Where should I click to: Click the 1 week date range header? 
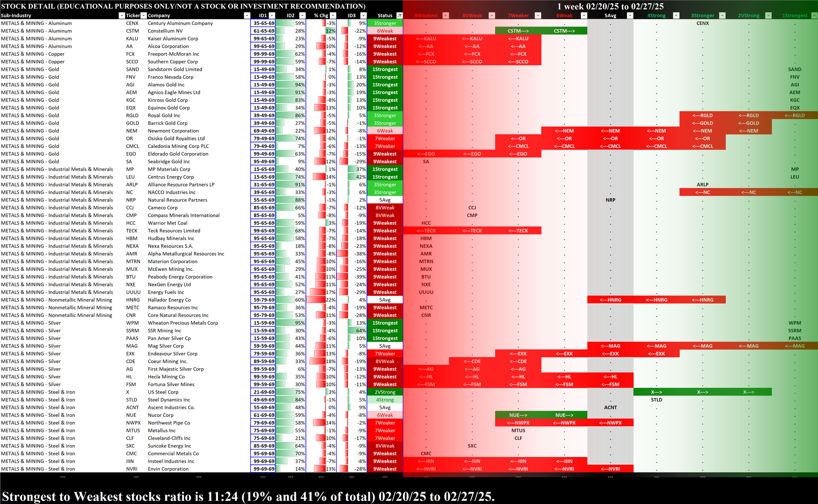[x=610, y=6]
